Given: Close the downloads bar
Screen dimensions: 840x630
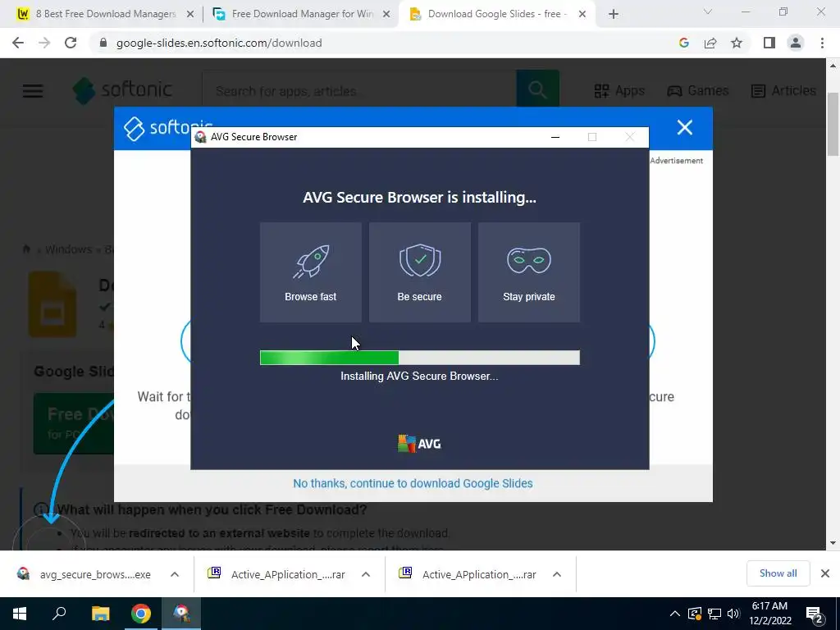Looking at the screenshot, I should 825,573.
